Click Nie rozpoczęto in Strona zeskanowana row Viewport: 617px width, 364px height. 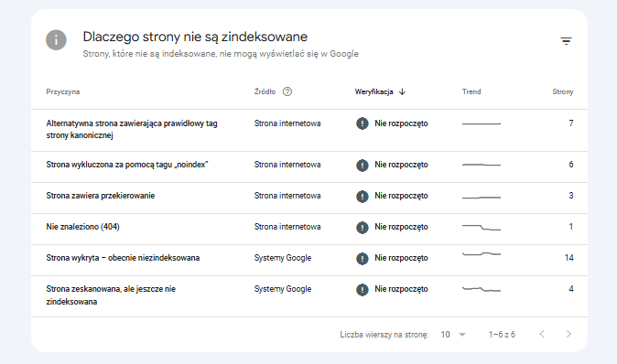pyautogui.click(x=401, y=289)
